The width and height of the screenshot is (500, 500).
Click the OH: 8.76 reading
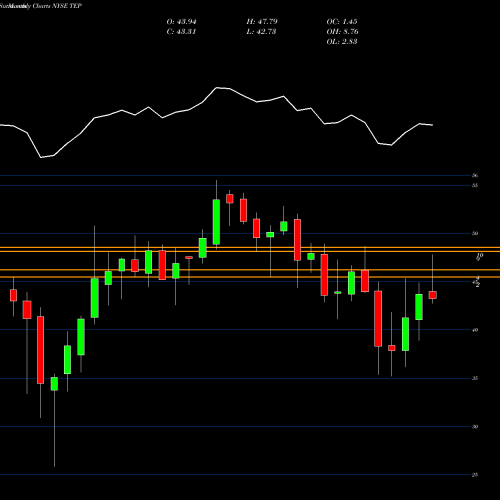342,32
